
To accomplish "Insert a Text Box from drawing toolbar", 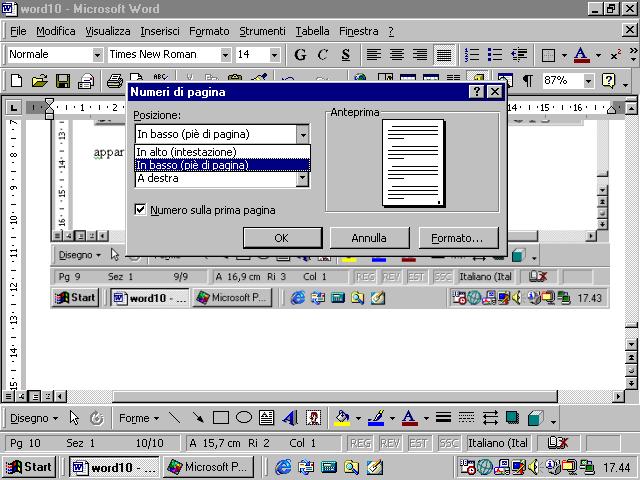I will [267, 418].
